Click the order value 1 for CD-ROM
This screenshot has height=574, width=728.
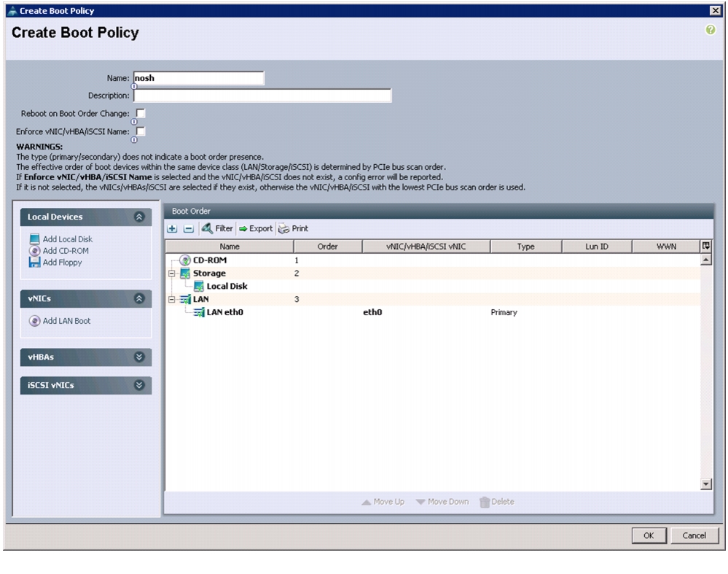(297, 260)
